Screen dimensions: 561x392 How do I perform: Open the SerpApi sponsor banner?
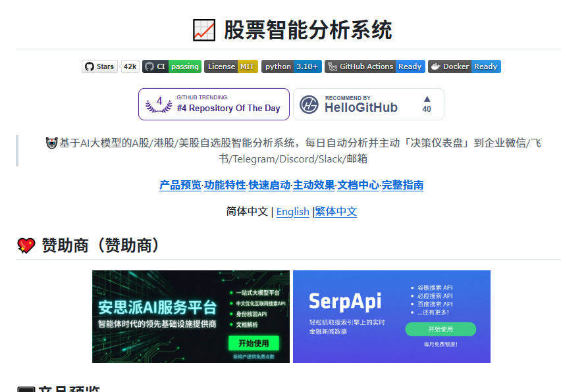point(392,316)
